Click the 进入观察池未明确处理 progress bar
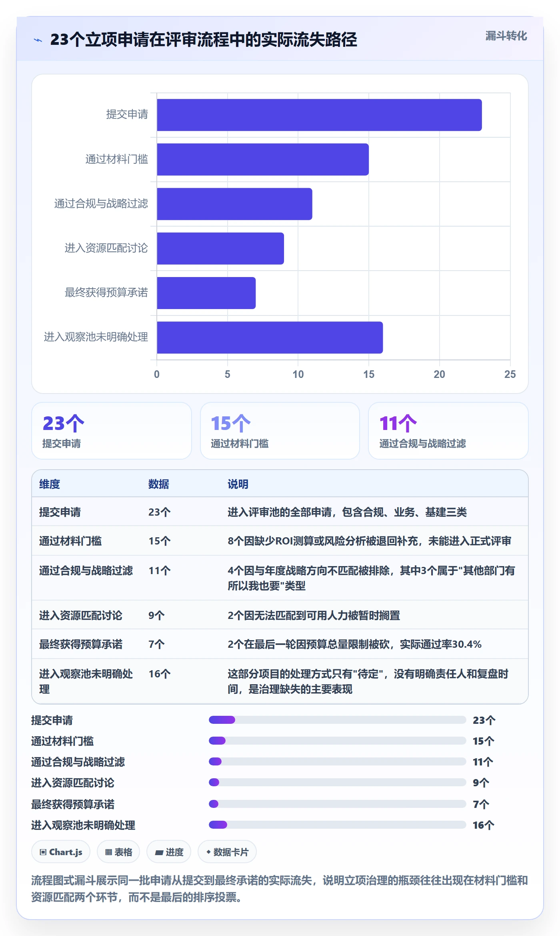This screenshot has height=936, width=560. pos(337,825)
